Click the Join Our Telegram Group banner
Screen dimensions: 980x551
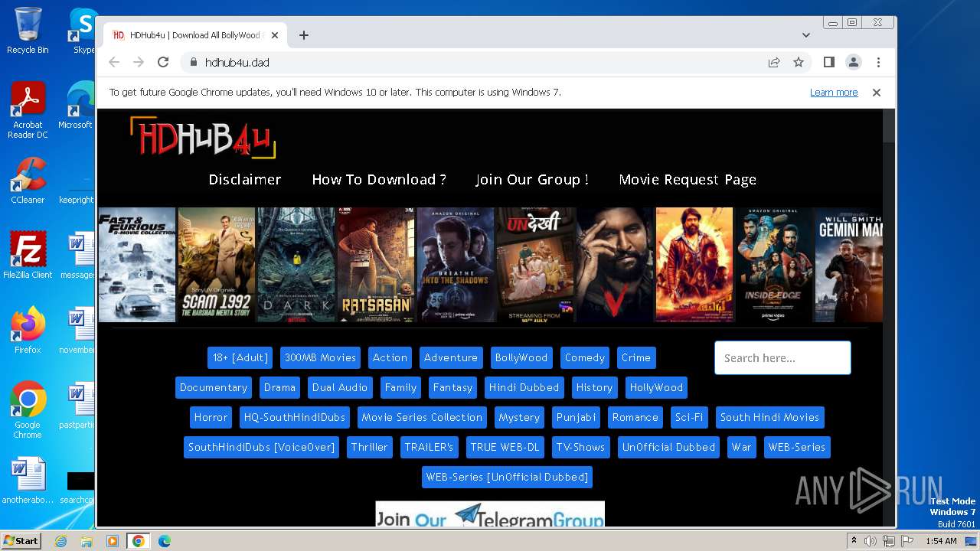(490, 514)
